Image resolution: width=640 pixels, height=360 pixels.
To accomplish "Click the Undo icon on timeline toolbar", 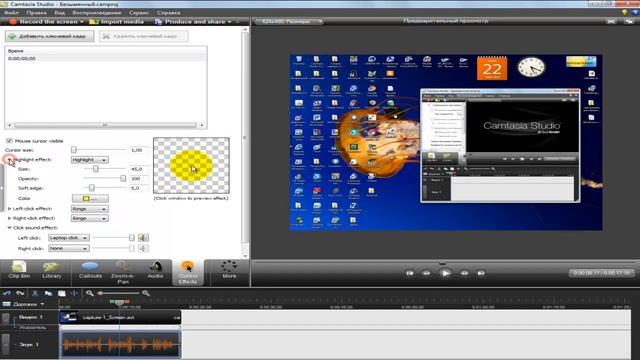I will pyautogui.click(x=7, y=293).
